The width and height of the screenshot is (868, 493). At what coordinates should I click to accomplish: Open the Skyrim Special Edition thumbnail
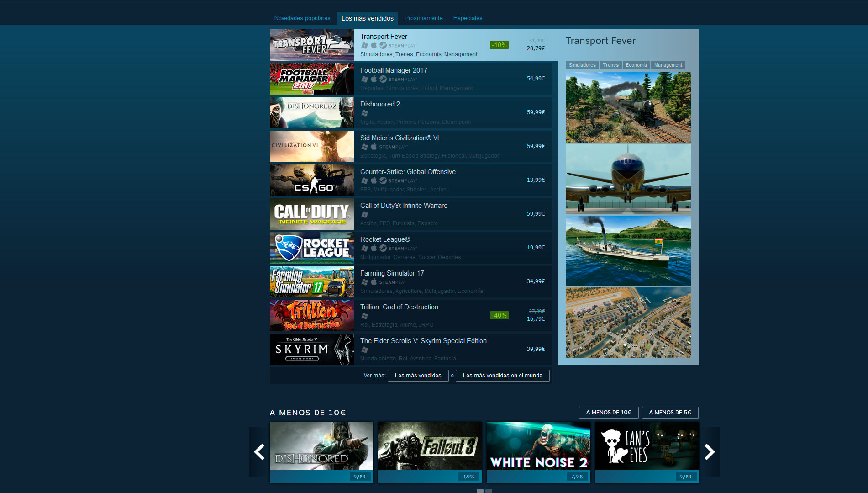[312, 349]
